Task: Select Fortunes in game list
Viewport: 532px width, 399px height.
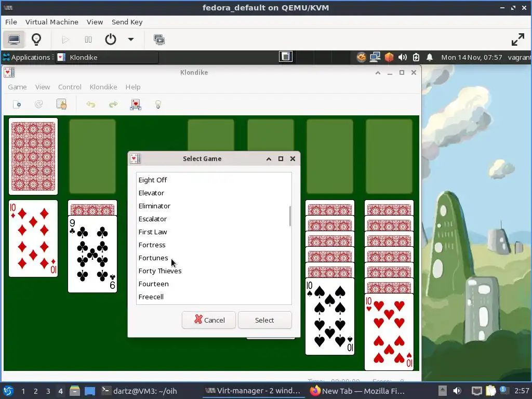Action: 214,258
